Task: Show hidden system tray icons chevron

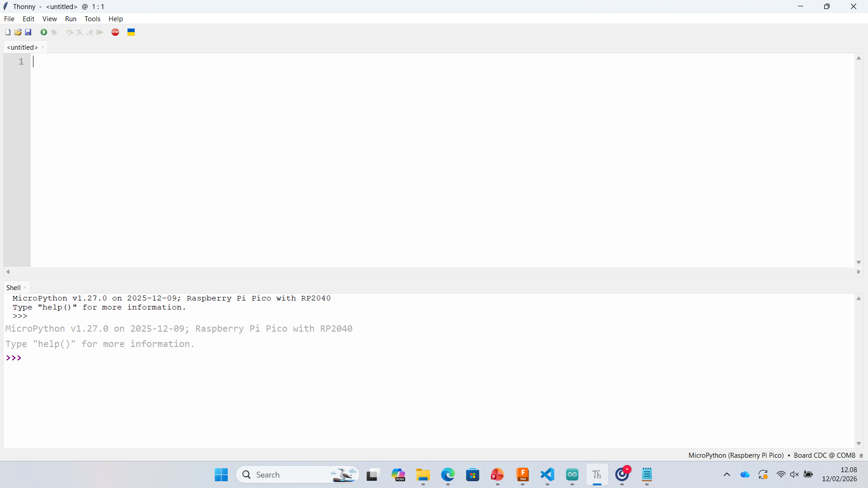Action: pyautogui.click(x=727, y=474)
